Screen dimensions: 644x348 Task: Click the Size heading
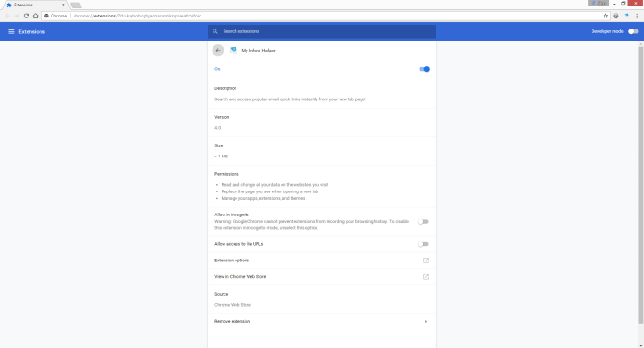[219, 145]
